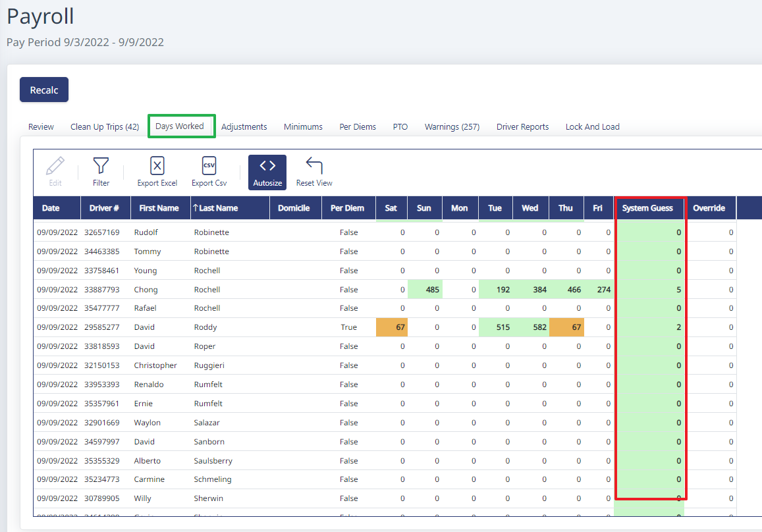Image resolution: width=762 pixels, height=532 pixels.
Task: Click the Override column header
Action: [x=709, y=208]
